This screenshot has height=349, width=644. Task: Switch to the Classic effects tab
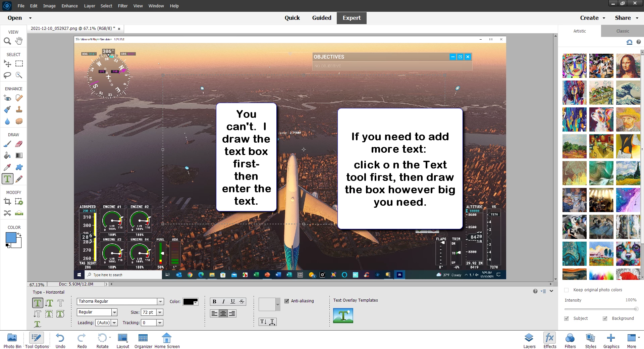pos(623,31)
